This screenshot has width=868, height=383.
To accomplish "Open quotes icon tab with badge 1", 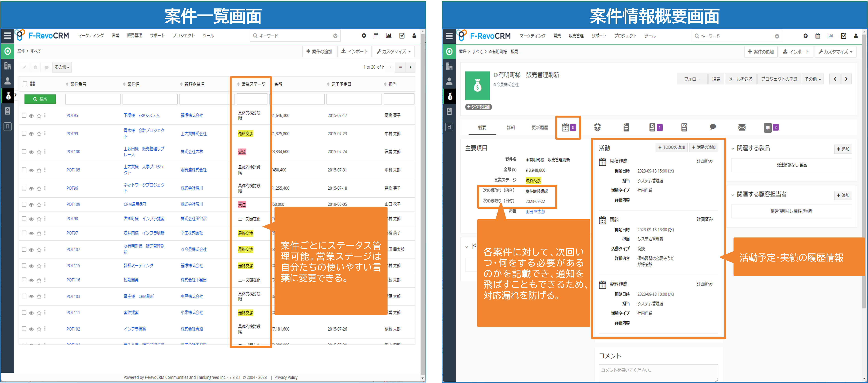I will click(x=655, y=127).
